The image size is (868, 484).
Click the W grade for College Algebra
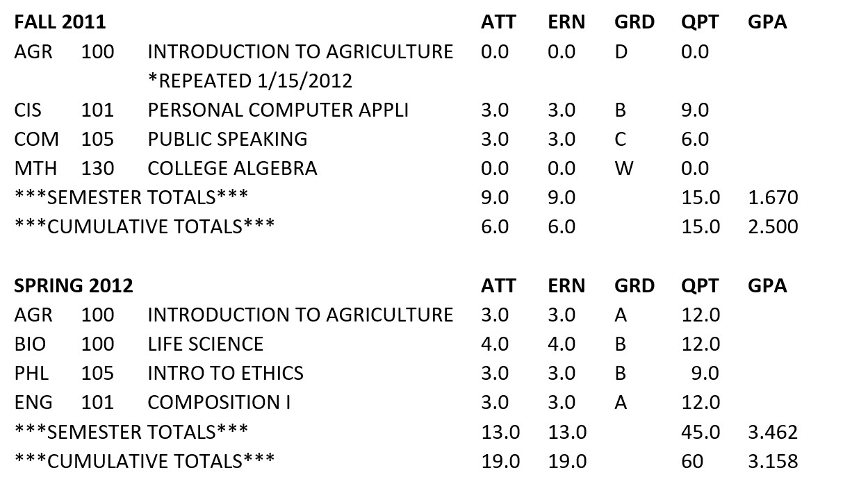624,168
